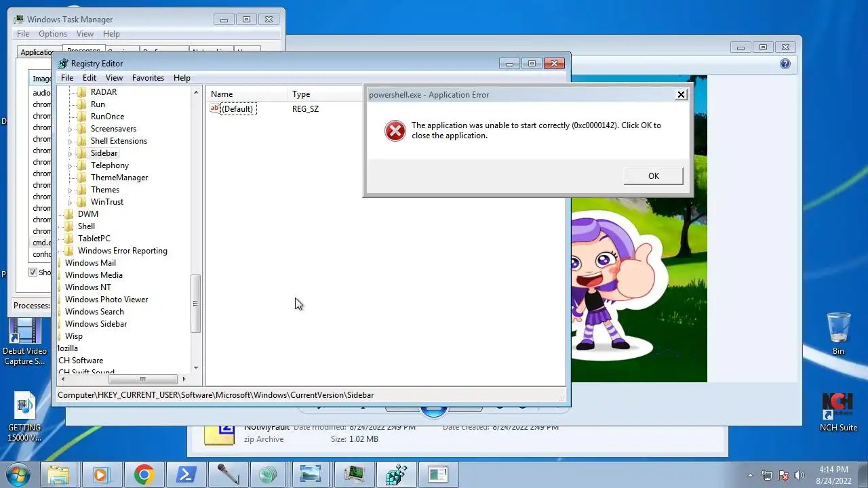Click the registry tree scroll-down arrow
Viewport: 868px width, 488px height.
coord(196,368)
